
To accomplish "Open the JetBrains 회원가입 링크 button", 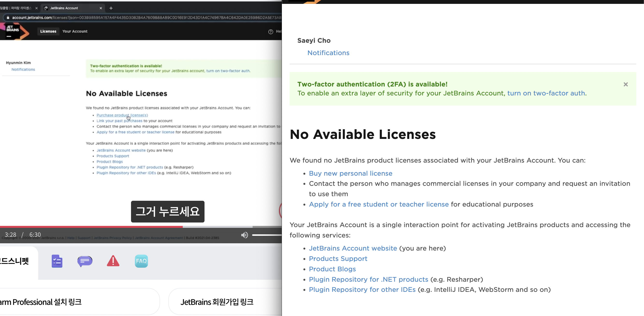I will pyautogui.click(x=225, y=302).
